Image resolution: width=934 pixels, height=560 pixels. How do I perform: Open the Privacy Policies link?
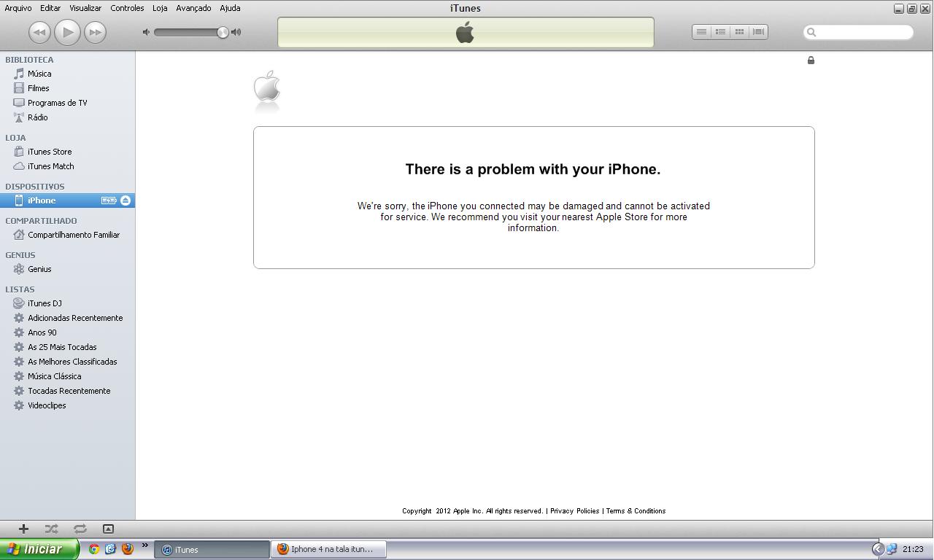(574, 511)
